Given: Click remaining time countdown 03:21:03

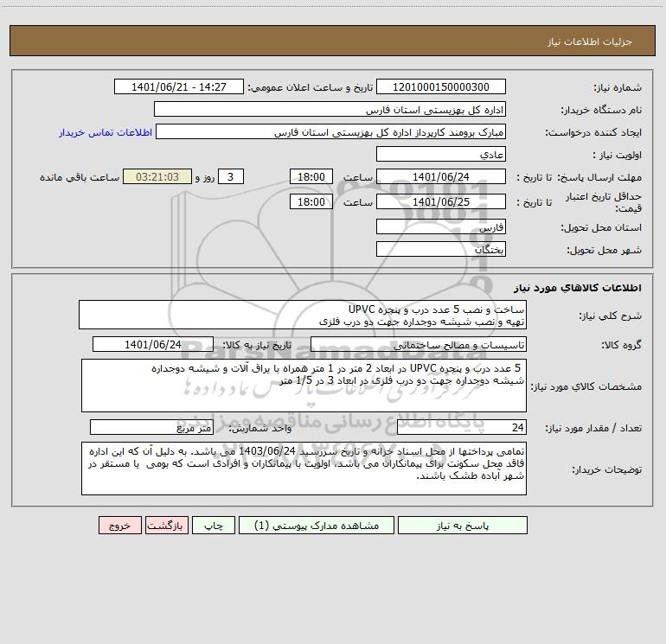Looking at the screenshot, I should (157, 176).
